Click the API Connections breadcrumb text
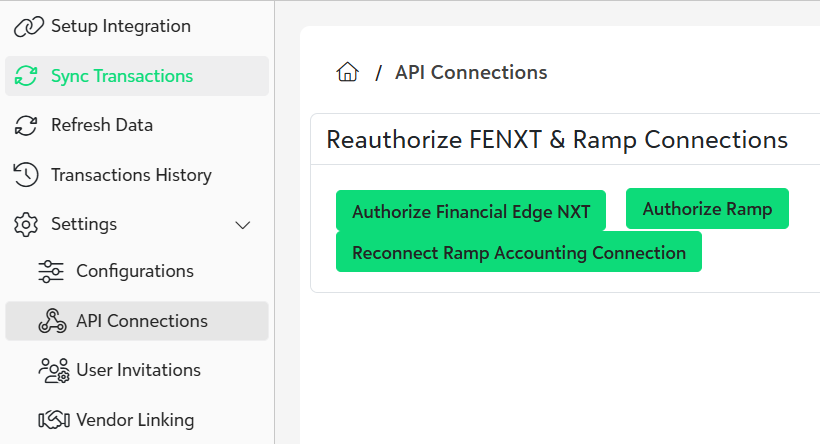The height and width of the screenshot is (444, 820). click(471, 72)
